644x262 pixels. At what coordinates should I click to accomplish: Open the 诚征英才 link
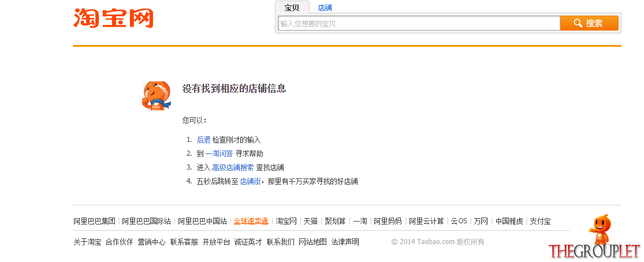(x=248, y=242)
